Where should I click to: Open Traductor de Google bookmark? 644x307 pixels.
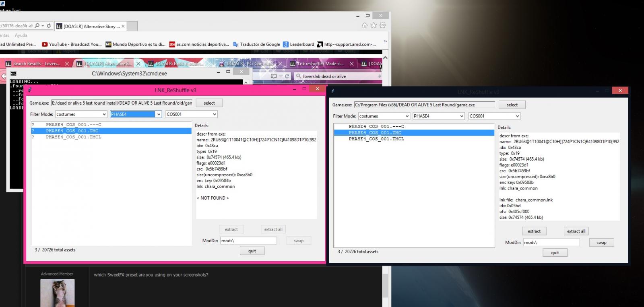(x=256, y=44)
